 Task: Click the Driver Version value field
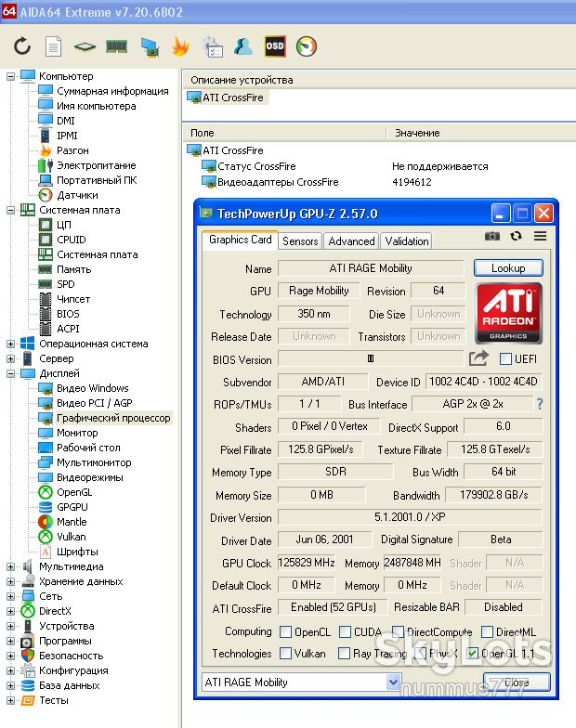click(410, 516)
